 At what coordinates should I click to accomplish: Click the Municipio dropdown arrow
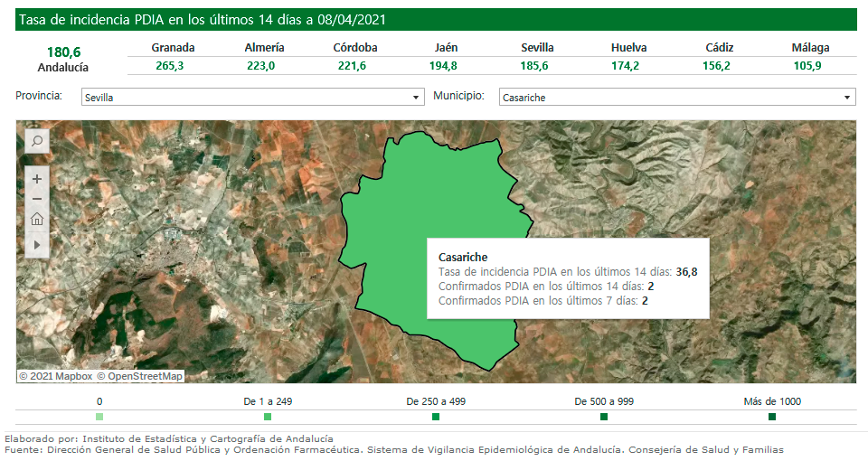pos(847,97)
